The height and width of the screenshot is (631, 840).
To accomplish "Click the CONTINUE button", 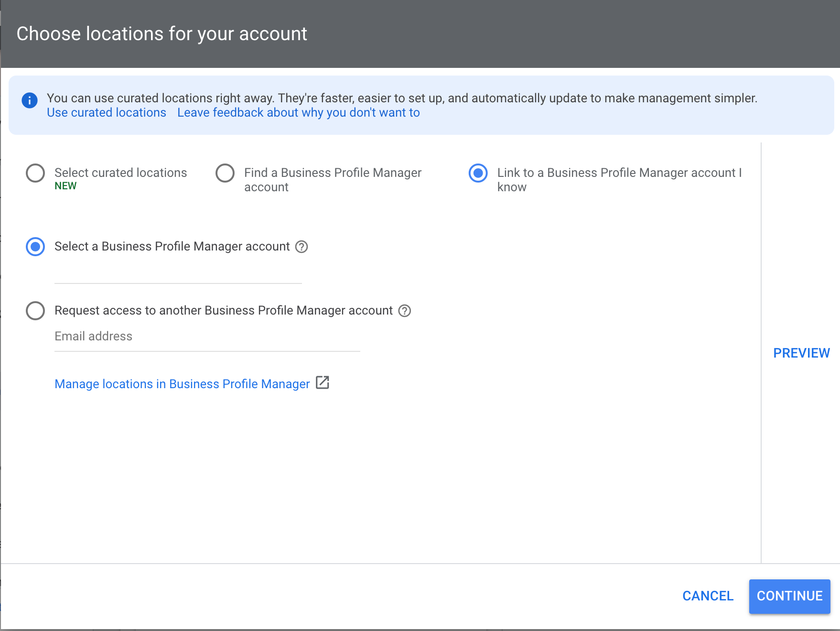I will click(789, 597).
